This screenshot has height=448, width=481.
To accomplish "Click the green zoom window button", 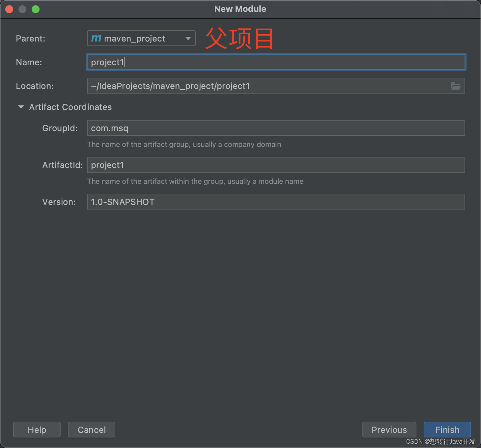I will click(x=36, y=9).
